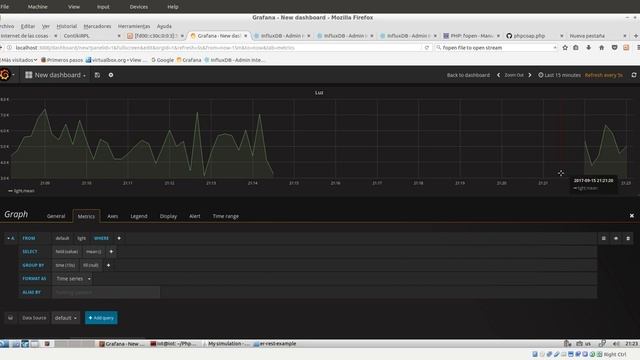Collapse query A toggle arrow
The width and height of the screenshot is (640, 360).
point(8,238)
